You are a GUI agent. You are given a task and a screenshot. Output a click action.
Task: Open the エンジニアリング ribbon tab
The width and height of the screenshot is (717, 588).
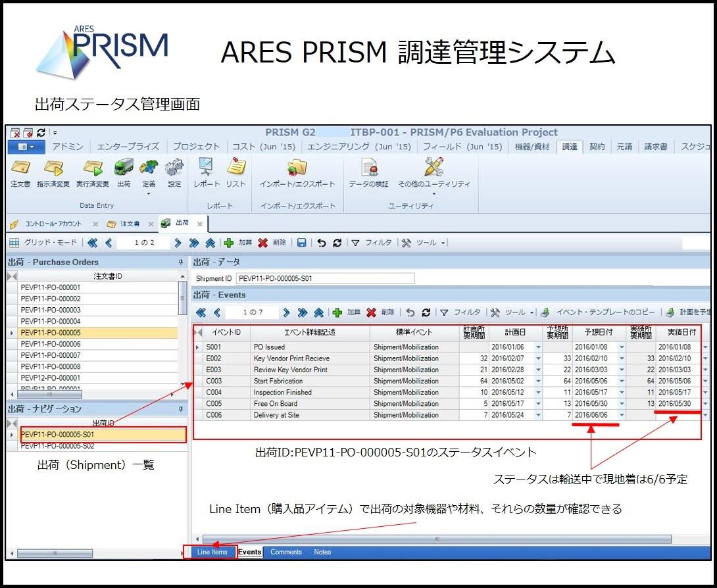coord(359,147)
